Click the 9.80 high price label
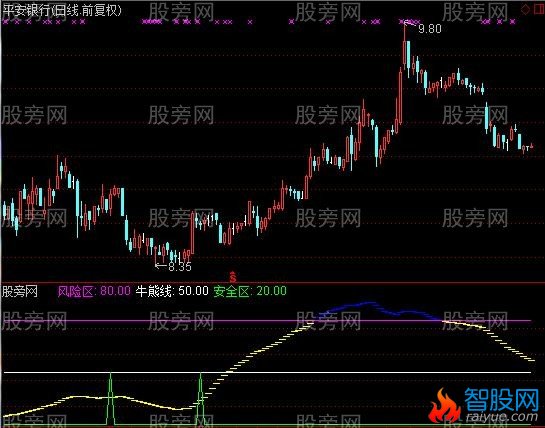The height and width of the screenshot is (428, 545). 430,29
